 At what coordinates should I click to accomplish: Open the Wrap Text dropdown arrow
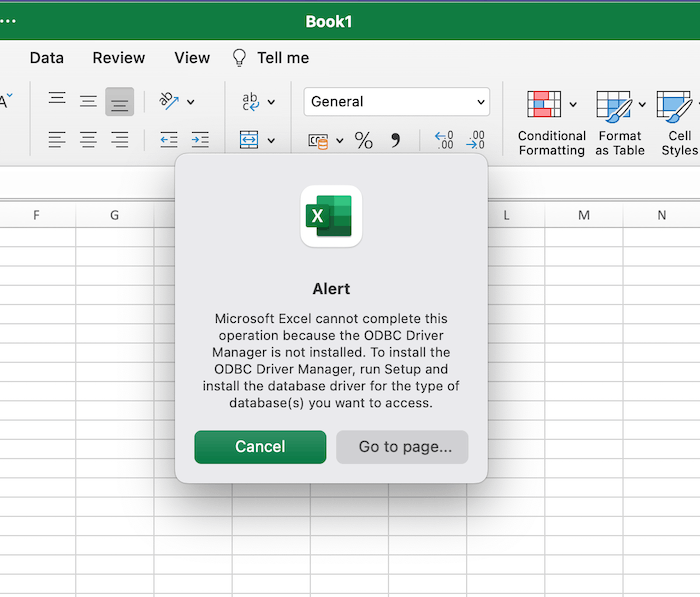click(x=271, y=102)
